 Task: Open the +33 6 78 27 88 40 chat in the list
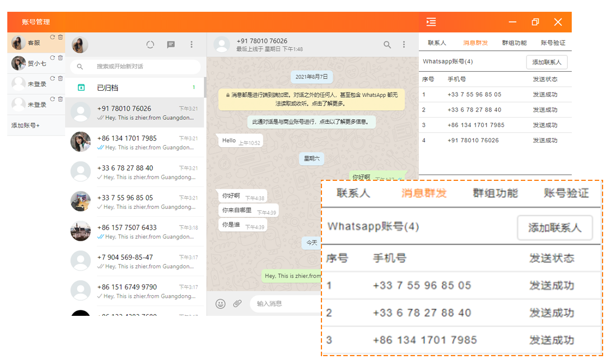tap(134, 172)
